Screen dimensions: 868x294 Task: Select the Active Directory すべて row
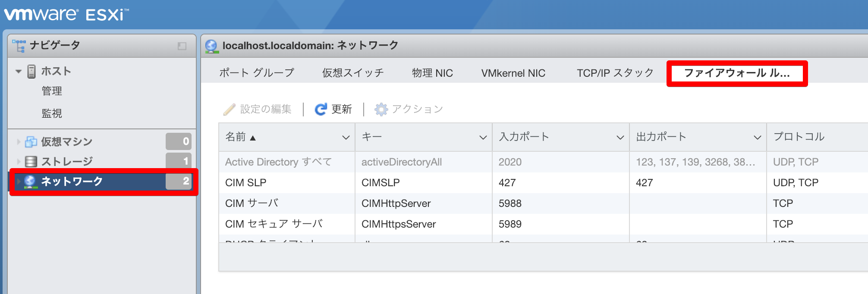click(543, 162)
